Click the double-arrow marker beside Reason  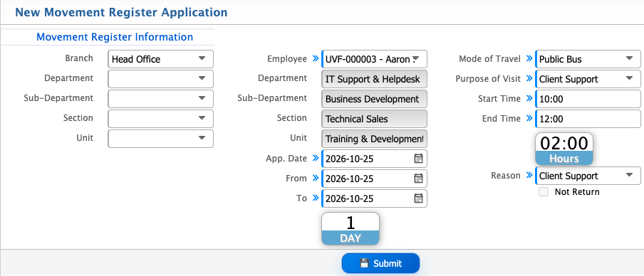(529, 176)
